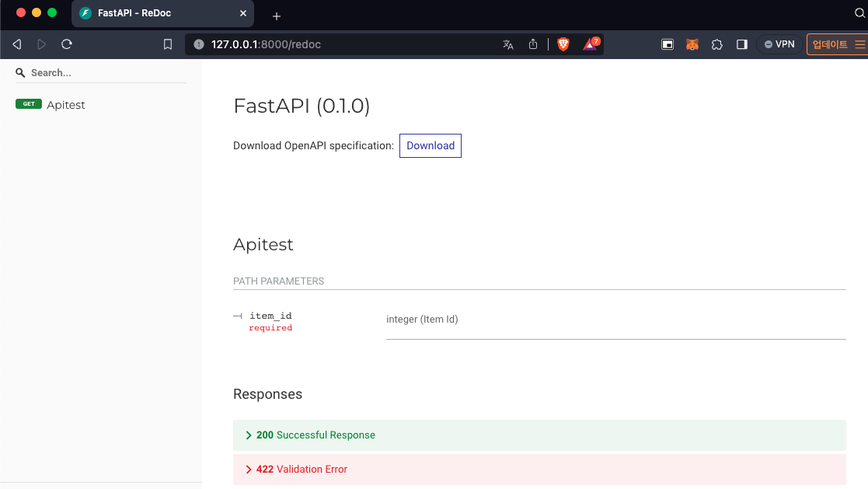Open the MetaMask fox extension
The height and width of the screenshot is (489, 868).
[692, 44]
